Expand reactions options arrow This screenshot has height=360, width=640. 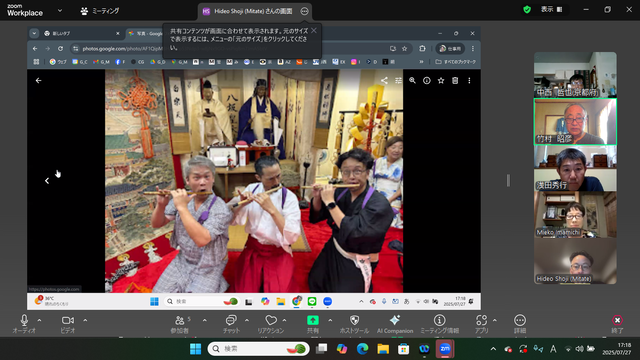click(x=284, y=320)
